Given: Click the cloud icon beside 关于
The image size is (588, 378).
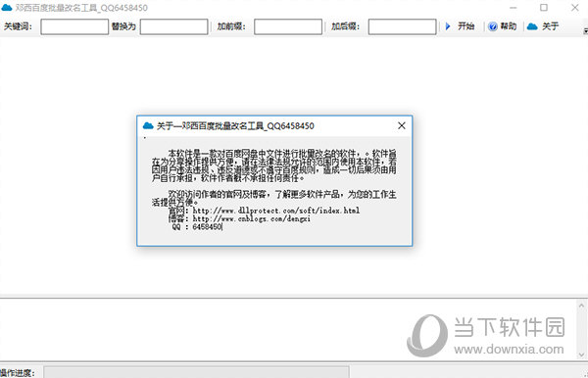Looking at the screenshot, I should tap(532, 26).
